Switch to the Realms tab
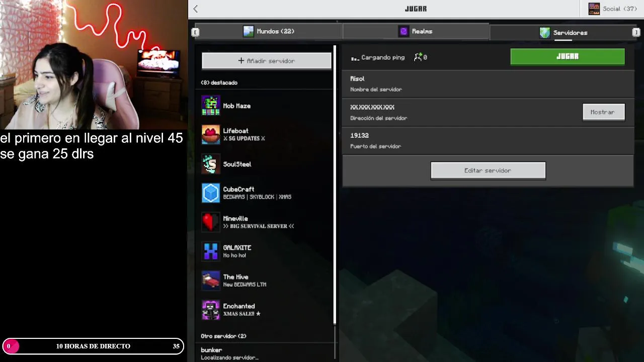644x362 pixels. (416, 31)
